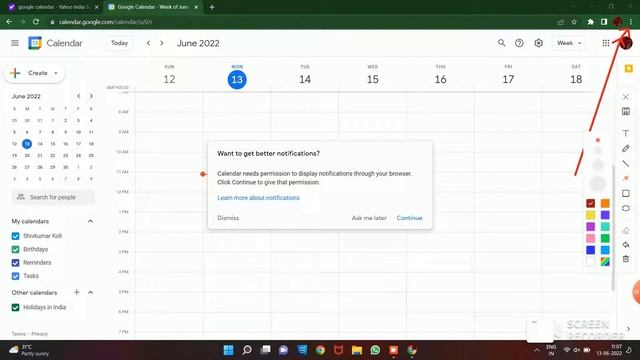
Task: Open Windows Start menu
Action: [229, 350]
